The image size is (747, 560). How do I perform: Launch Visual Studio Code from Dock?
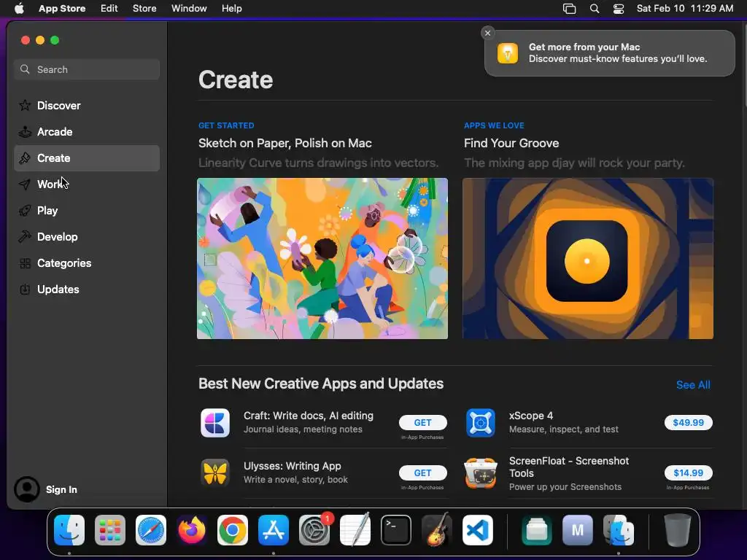478,530
